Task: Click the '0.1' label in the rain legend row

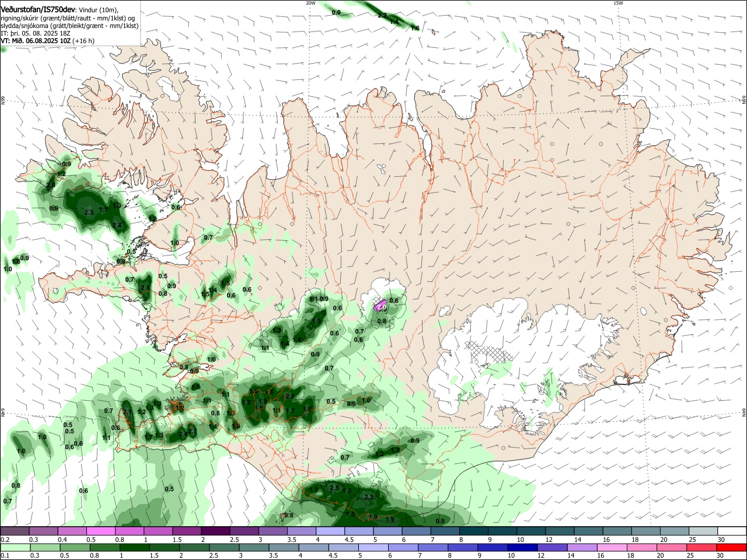Action: point(5,555)
